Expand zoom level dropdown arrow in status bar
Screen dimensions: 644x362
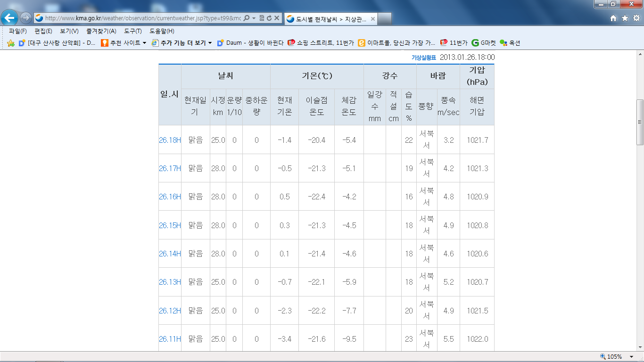[632, 357]
